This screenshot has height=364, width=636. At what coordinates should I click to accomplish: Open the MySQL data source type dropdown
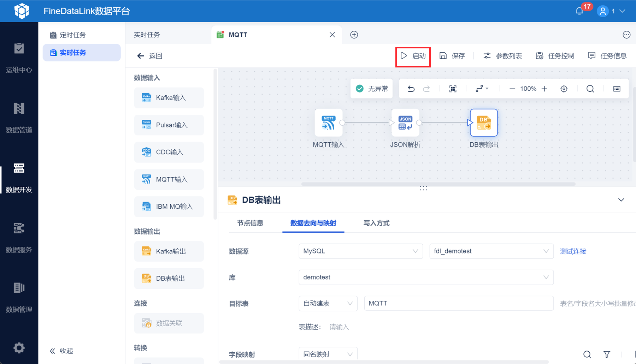click(x=361, y=251)
